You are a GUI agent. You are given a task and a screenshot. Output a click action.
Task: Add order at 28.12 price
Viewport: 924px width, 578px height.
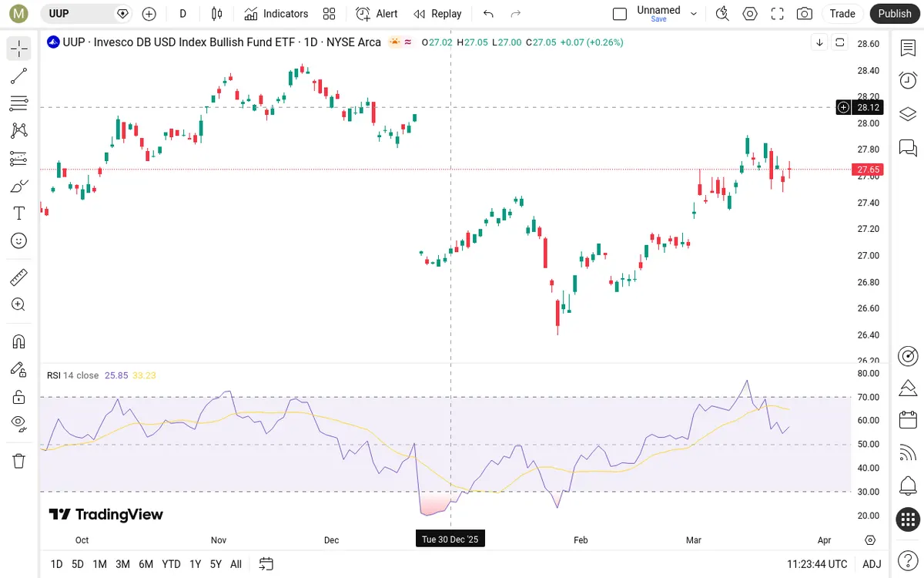[844, 107]
